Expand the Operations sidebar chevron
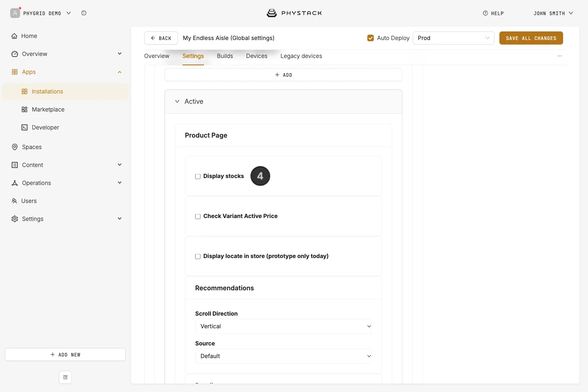 tap(120, 183)
